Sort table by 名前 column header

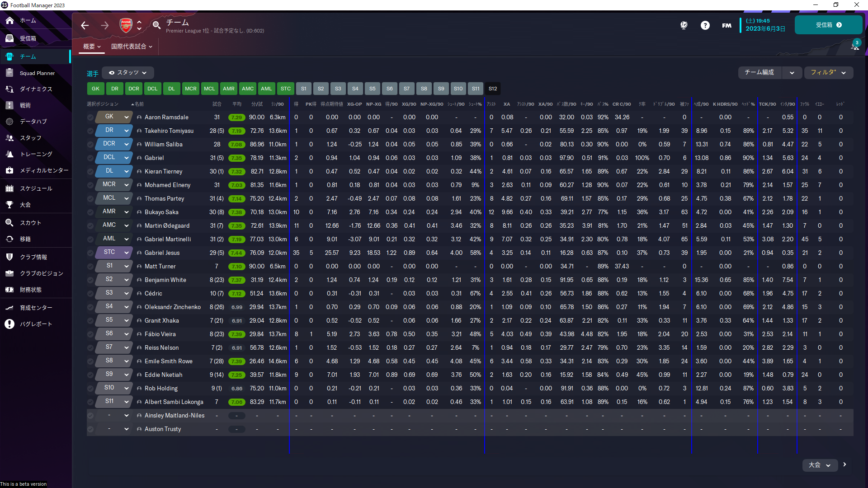(x=138, y=104)
